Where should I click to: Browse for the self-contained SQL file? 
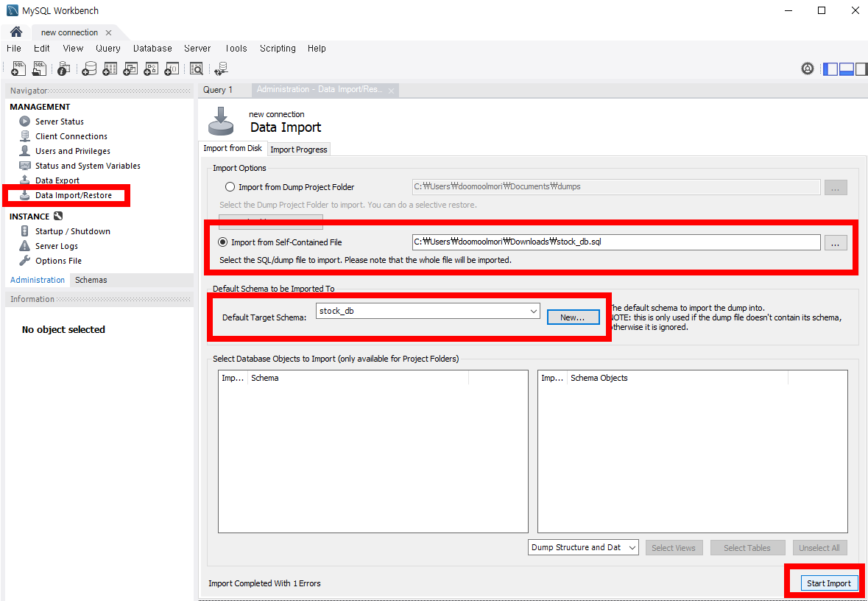point(836,242)
